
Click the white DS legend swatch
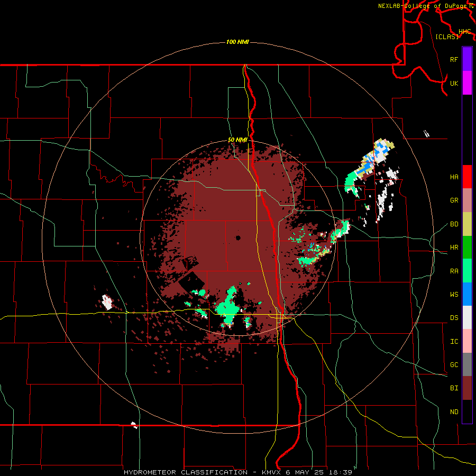pyautogui.click(x=467, y=317)
